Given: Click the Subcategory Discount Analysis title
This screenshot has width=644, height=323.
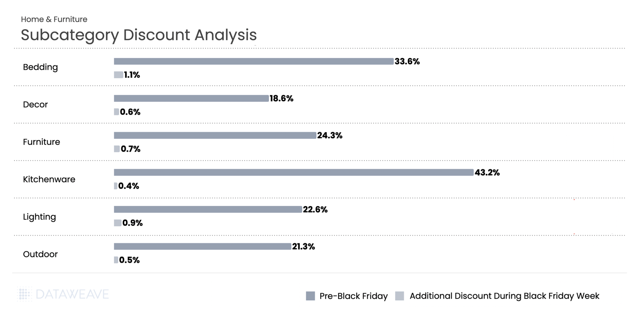Looking at the screenshot, I should 139,35.
